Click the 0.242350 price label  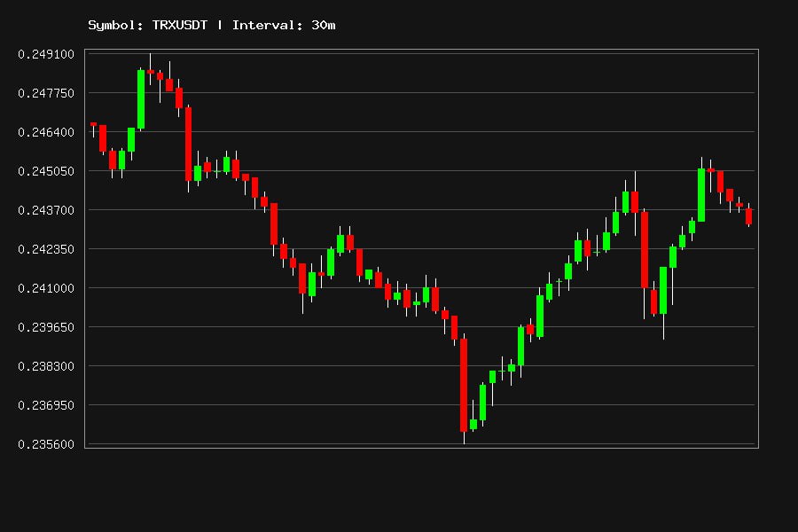(46, 249)
